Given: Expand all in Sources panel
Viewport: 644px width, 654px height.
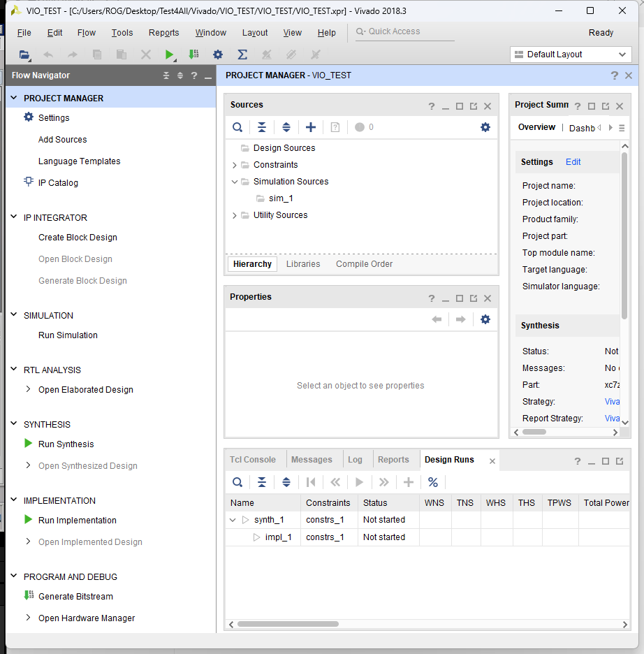Looking at the screenshot, I should point(286,127).
